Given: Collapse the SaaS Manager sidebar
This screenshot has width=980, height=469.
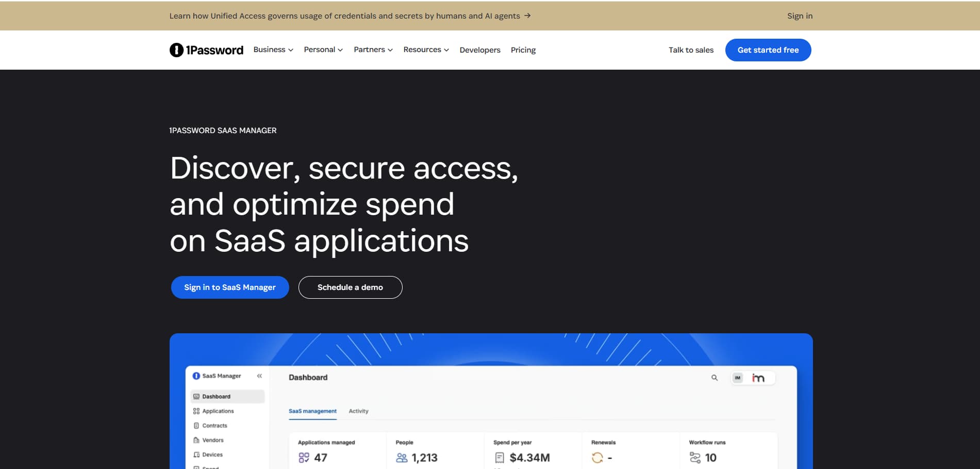Looking at the screenshot, I should point(259,376).
